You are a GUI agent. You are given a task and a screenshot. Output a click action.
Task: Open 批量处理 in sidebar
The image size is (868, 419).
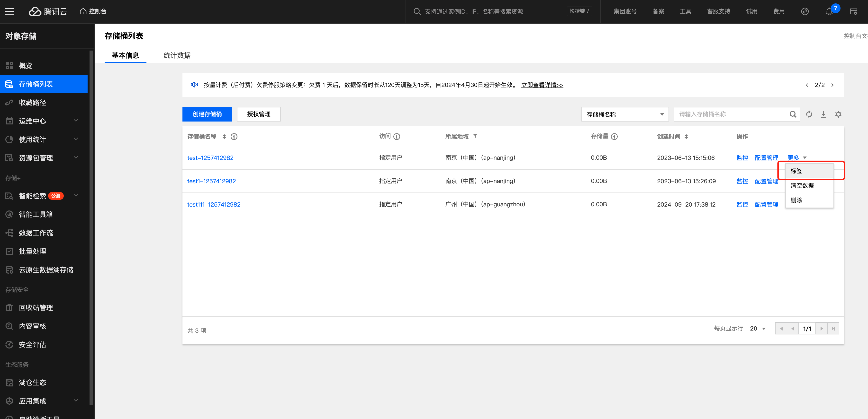point(44,251)
